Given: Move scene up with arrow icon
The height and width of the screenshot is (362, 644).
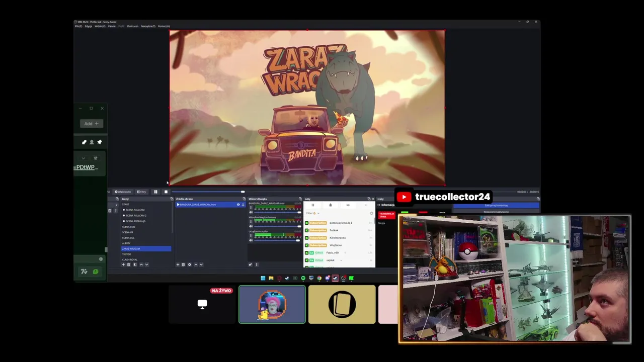Looking at the screenshot, I should point(141,264).
